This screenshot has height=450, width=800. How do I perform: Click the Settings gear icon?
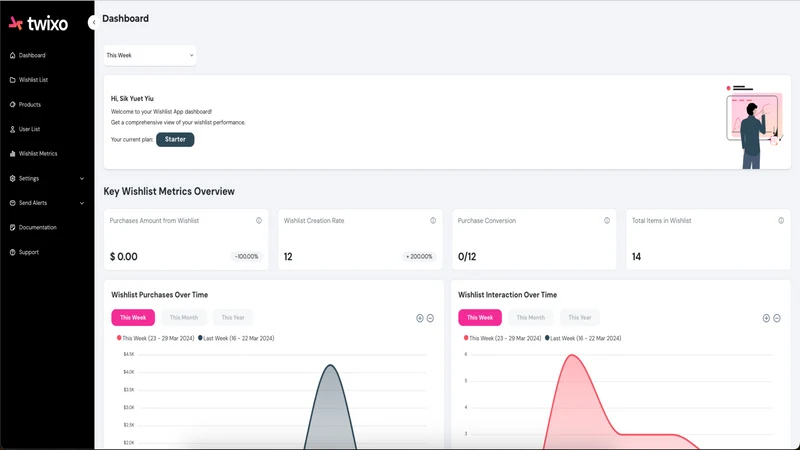pyautogui.click(x=12, y=179)
